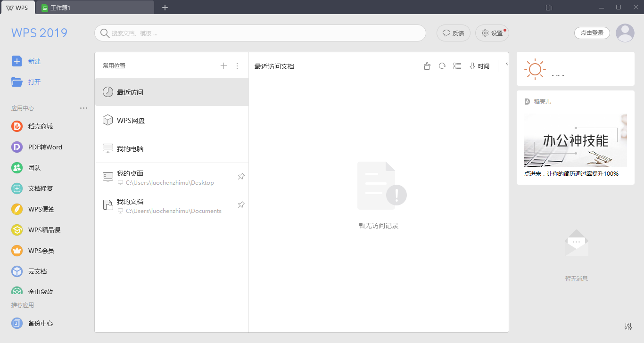Select 我的电脑 in the locations list
The image size is (644, 343).
(172, 148)
